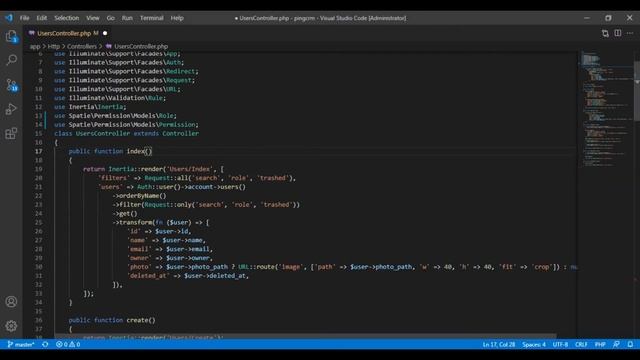Open the Source Control view
640x360 pixels.
point(11,84)
